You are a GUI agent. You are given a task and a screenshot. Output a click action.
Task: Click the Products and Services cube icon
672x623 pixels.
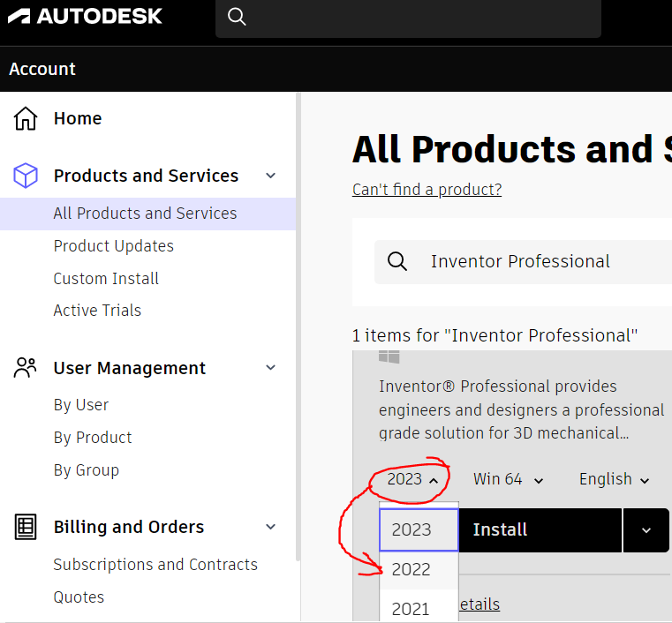[x=26, y=176]
